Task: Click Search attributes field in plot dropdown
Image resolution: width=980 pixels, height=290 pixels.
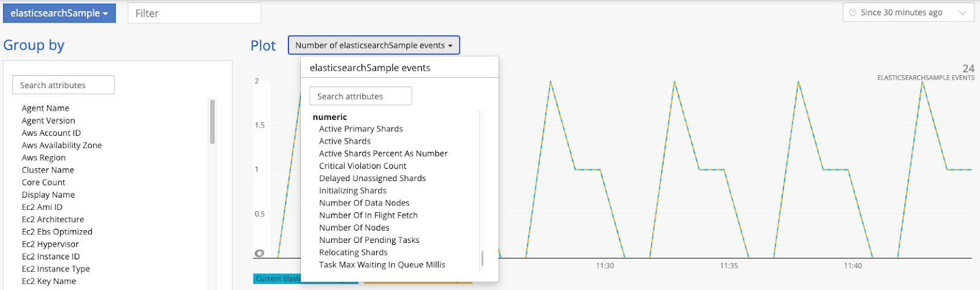Action: point(360,97)
